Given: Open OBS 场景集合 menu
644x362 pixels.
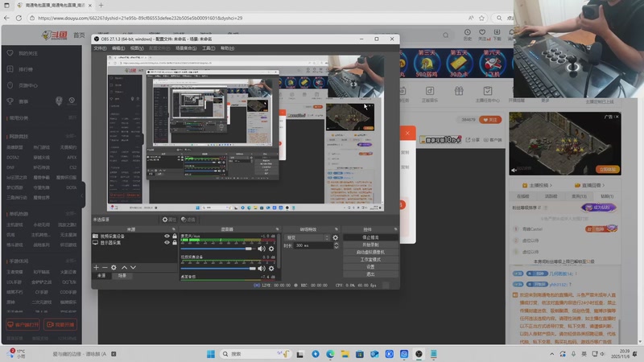Looking at the screenshot, I should tap(186, 48).
